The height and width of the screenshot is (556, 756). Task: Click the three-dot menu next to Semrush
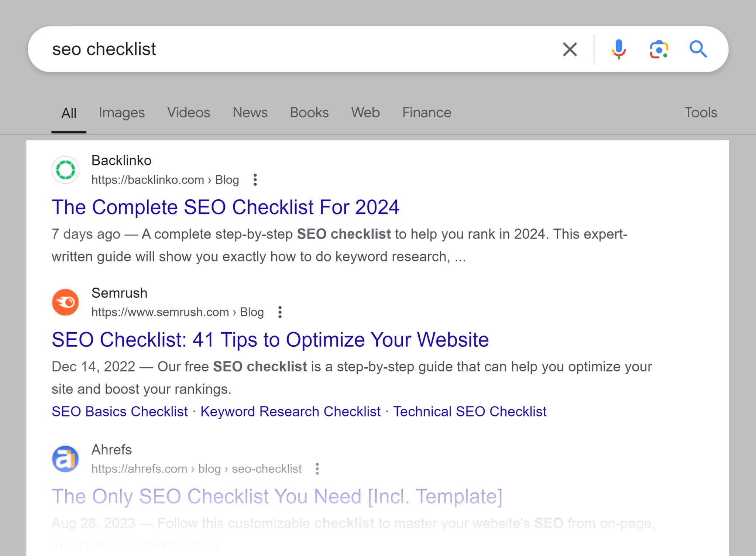(x=280, y=311)
